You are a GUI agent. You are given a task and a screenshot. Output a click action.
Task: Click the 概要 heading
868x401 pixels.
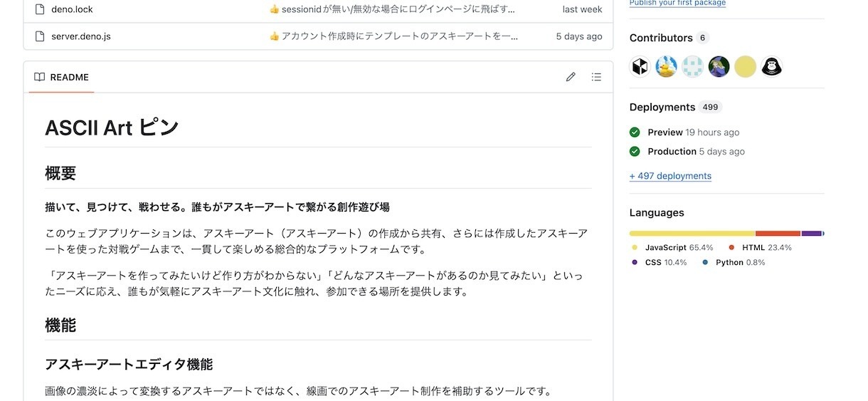click(x=60, y=173)
